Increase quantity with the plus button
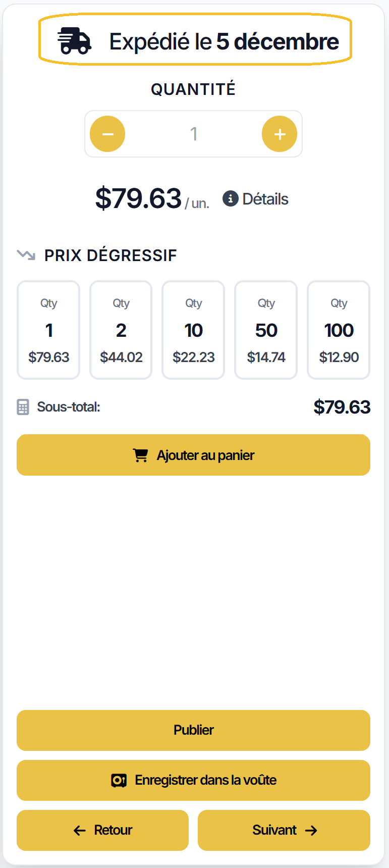Screen dimensions: 389x868 tap(279, 133)
